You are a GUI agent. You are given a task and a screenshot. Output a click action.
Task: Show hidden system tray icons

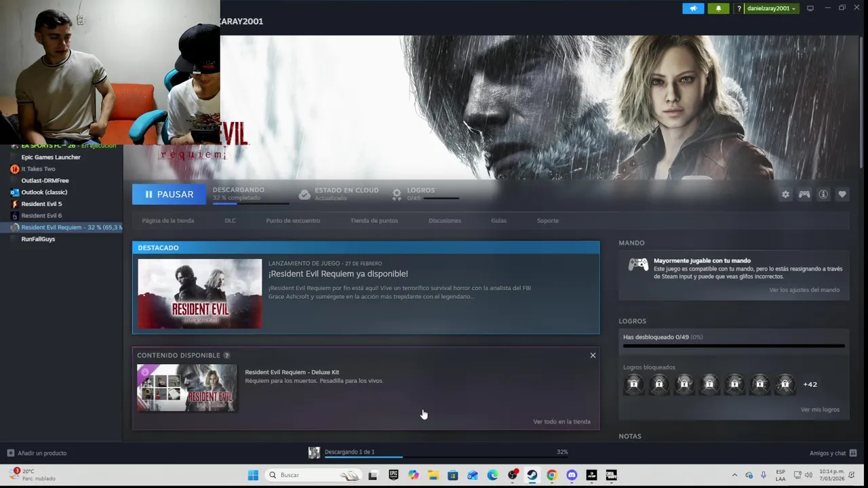734,475
